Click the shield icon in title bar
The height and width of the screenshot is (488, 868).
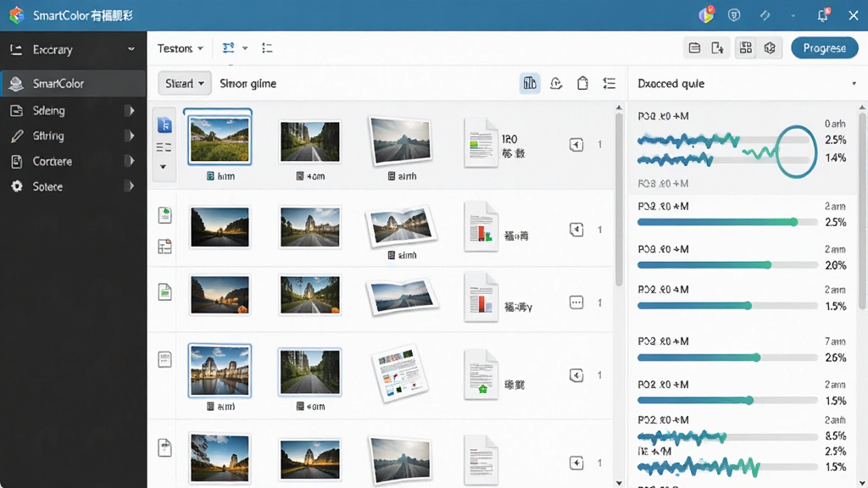point(734,15)
